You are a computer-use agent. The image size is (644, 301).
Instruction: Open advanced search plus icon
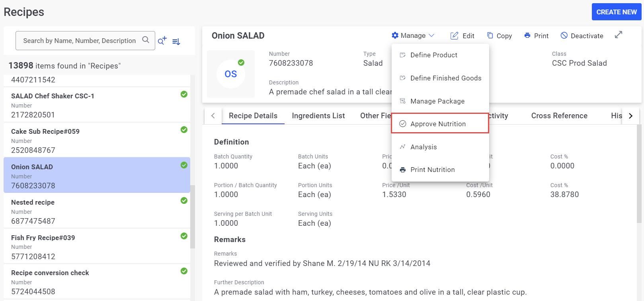(x=162, y=41)
